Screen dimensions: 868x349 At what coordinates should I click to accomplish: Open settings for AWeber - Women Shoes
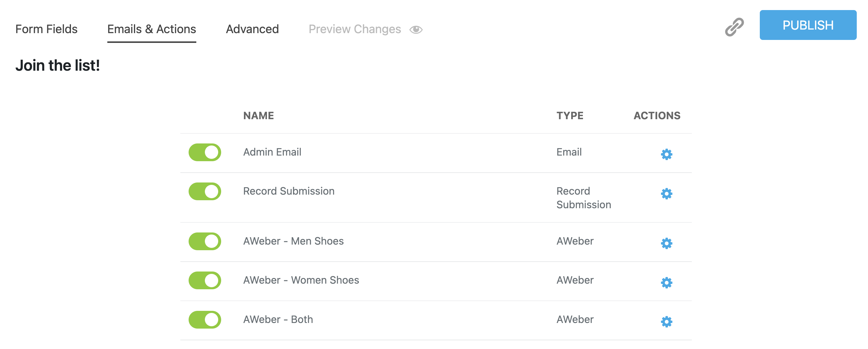tap(667, 282)
